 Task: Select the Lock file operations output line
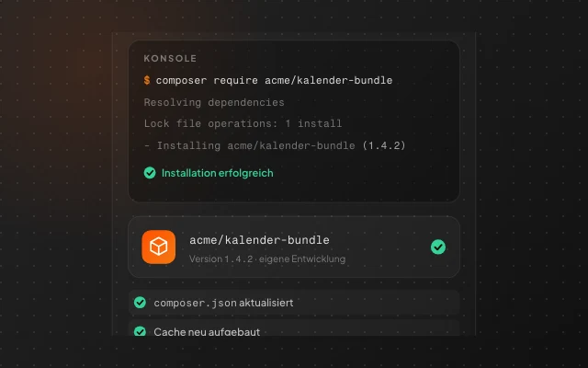[243, 123]
